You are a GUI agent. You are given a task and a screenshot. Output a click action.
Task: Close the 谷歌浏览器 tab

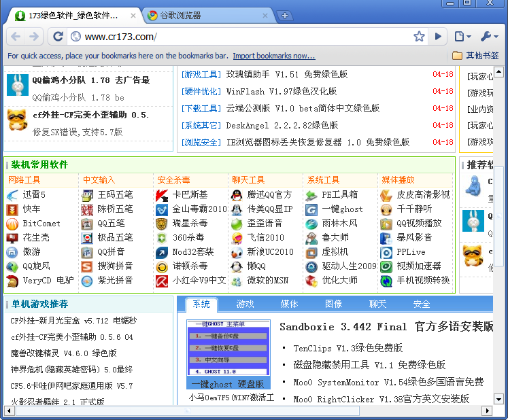coord(265,15)
